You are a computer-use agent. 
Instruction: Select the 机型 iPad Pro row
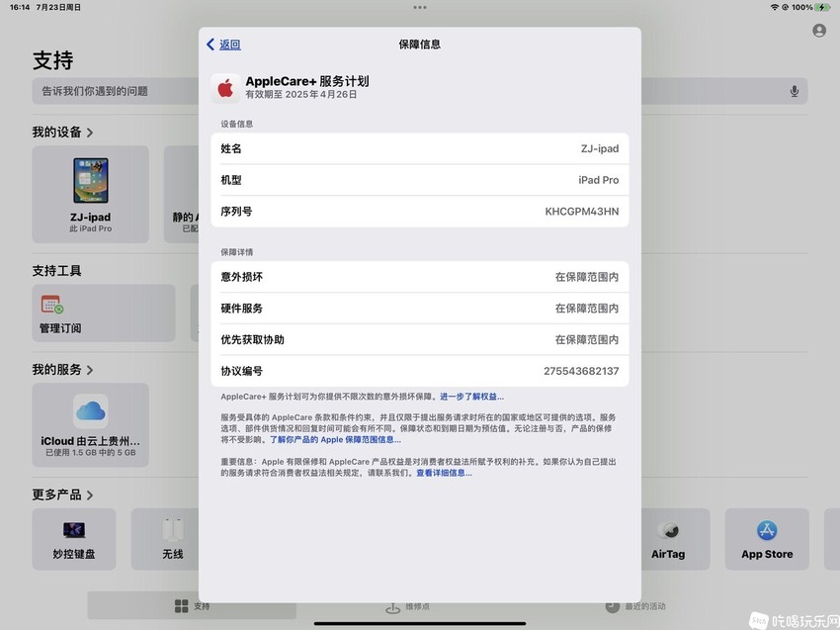tap(419, 180)
